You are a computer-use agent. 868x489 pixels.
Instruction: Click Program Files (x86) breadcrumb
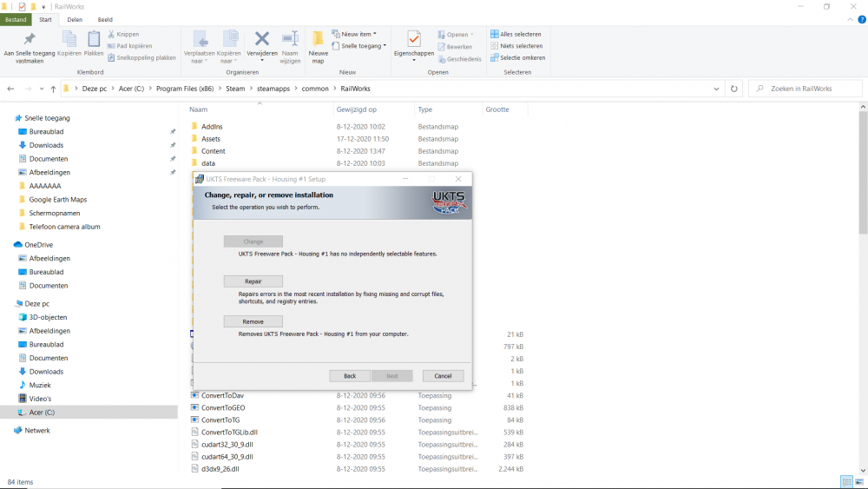(x=185, y=89)
